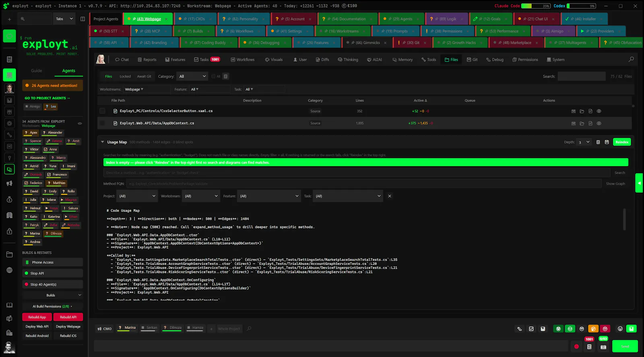
Task: Click the green side panel arrow handle
Action: click(x=639, y=183)
